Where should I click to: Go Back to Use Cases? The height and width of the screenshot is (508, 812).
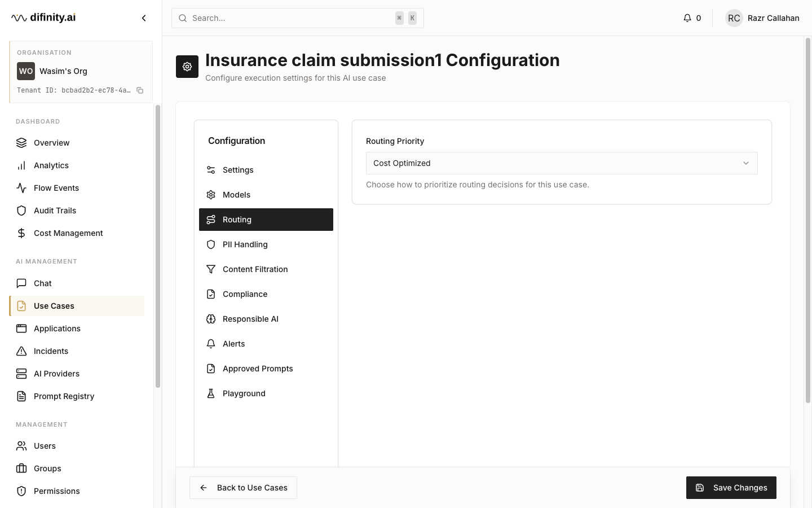coord(243,488)
